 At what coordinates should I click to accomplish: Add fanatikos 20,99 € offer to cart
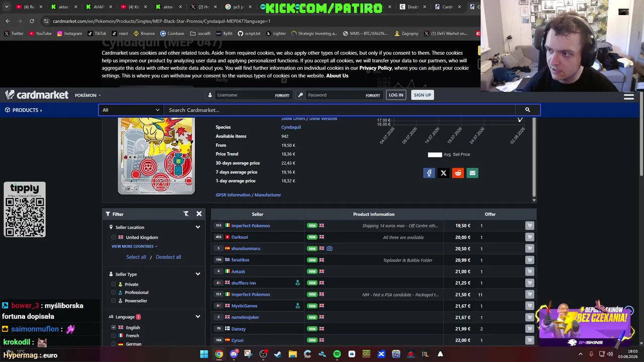pos(529,260)
